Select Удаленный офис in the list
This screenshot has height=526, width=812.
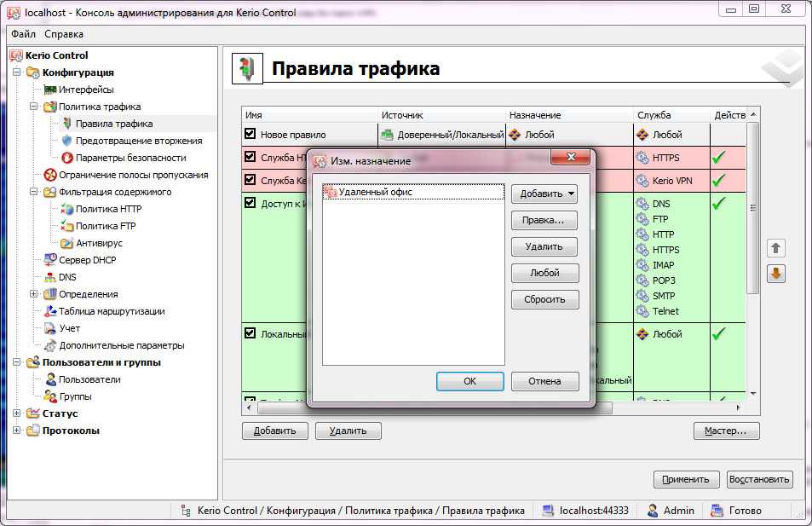coord(413,193)
